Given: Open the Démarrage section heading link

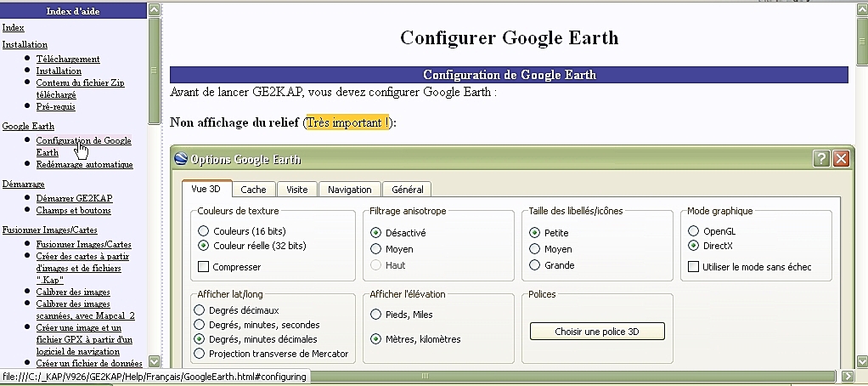Looking at the screenshot, I should tap(23, 184).
